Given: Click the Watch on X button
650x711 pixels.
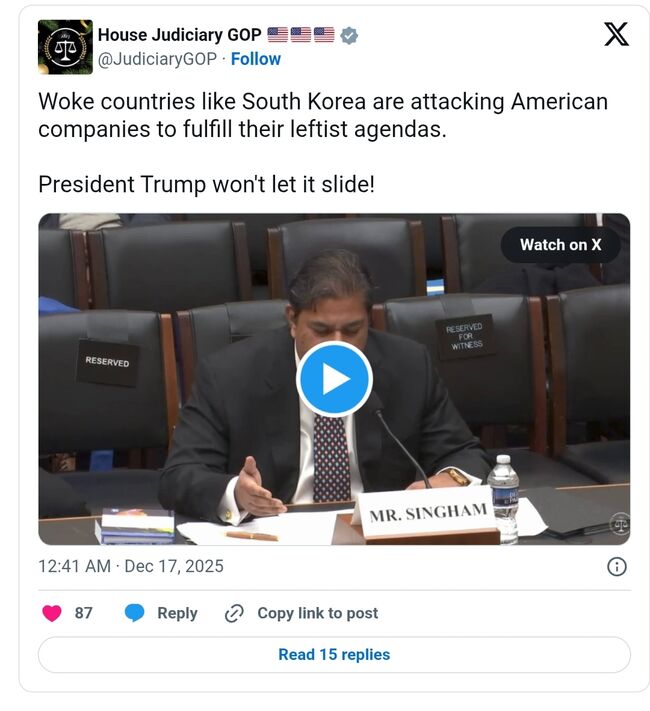Looking at the screenshot, I should 561,245.
